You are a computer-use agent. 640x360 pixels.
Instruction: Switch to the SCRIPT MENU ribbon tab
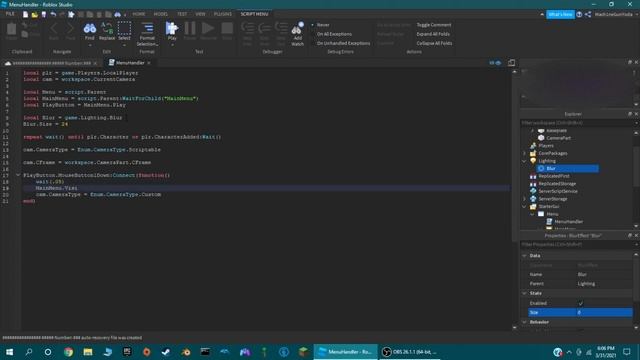[x=254, y=14]
